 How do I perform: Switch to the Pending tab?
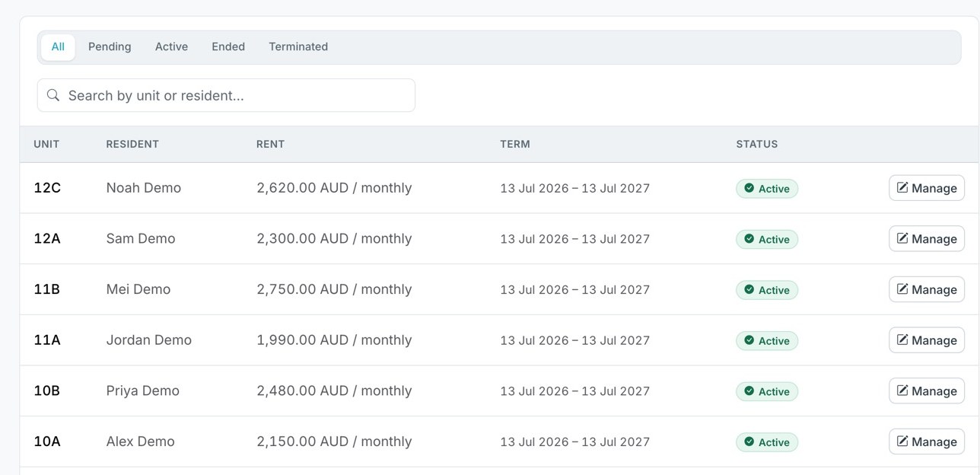pos(110,46)
